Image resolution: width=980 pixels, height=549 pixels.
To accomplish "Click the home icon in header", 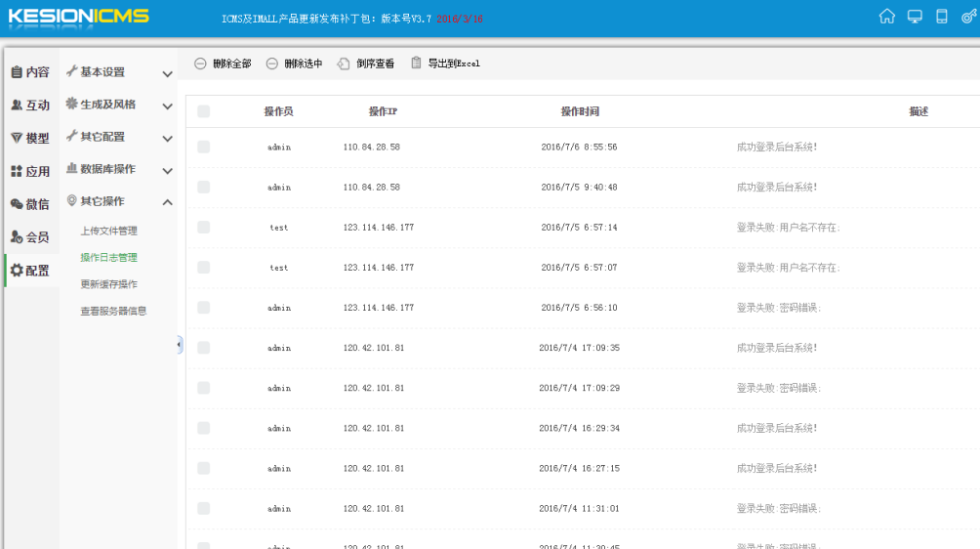I will point(886,17).
